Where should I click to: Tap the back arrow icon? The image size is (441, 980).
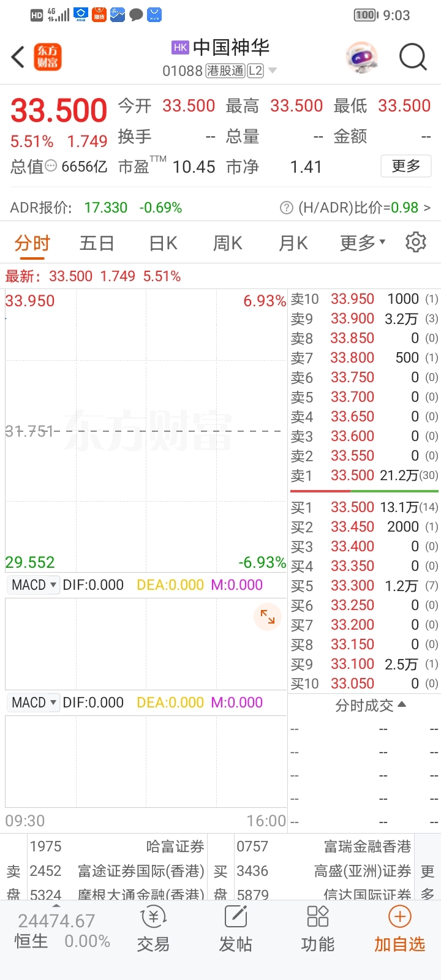point(18,57)
